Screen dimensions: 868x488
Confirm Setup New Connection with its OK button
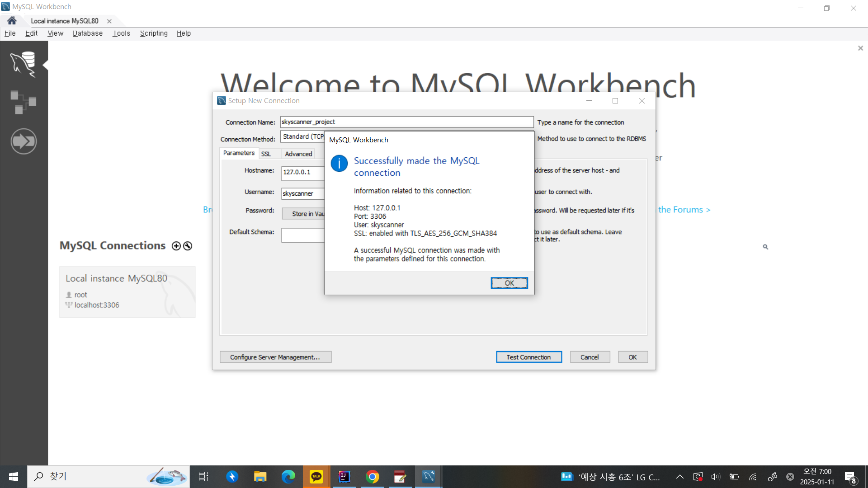[x=632, y=357]
